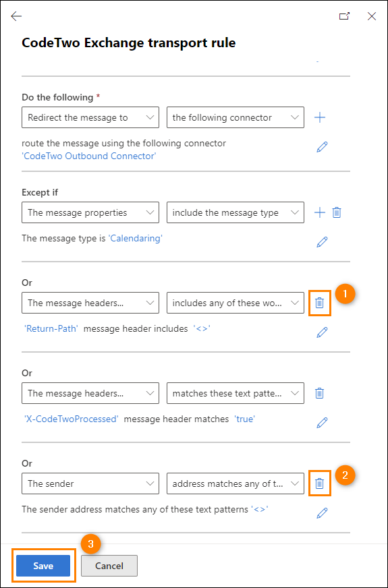Delete the X-CodeTwoProcessed header exception
Image resolution: width=388 pixels, height=588 pixels.
[x=319, y=393]
